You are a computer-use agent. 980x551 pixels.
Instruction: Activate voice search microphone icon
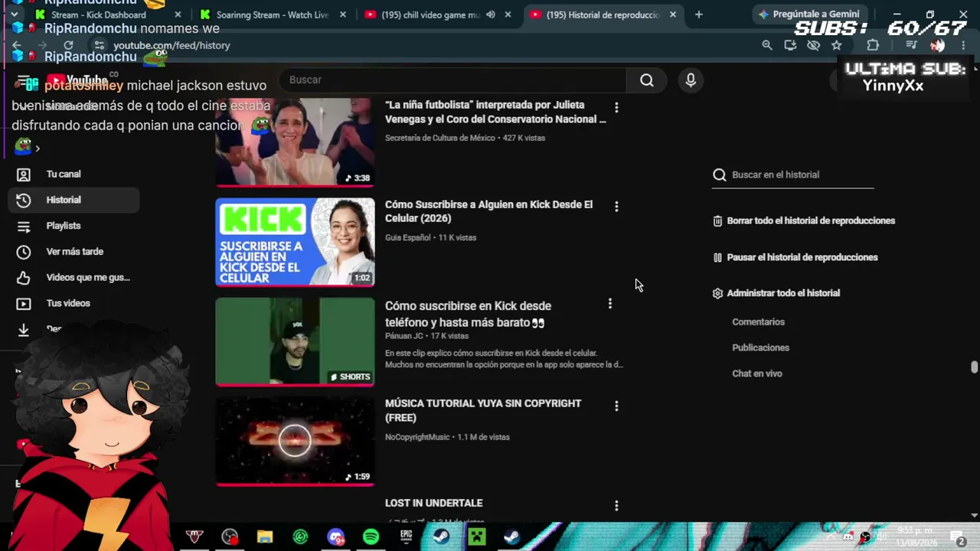coord(691,80)
